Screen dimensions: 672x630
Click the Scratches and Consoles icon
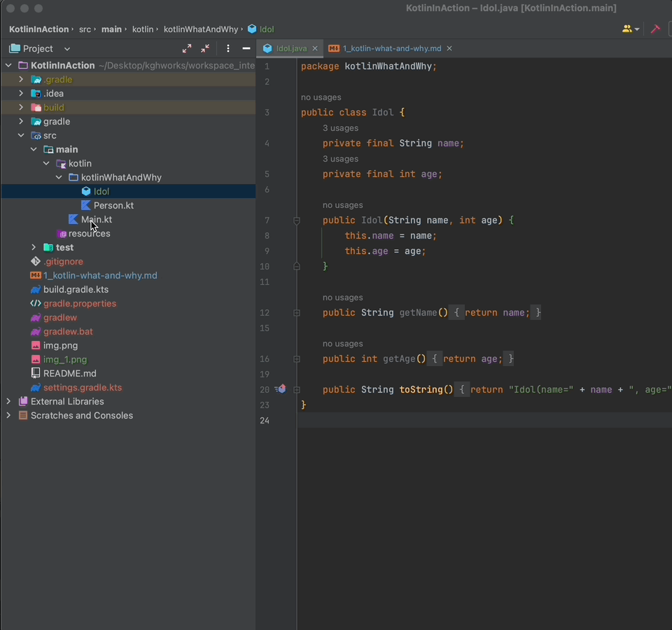click(23, 415)
